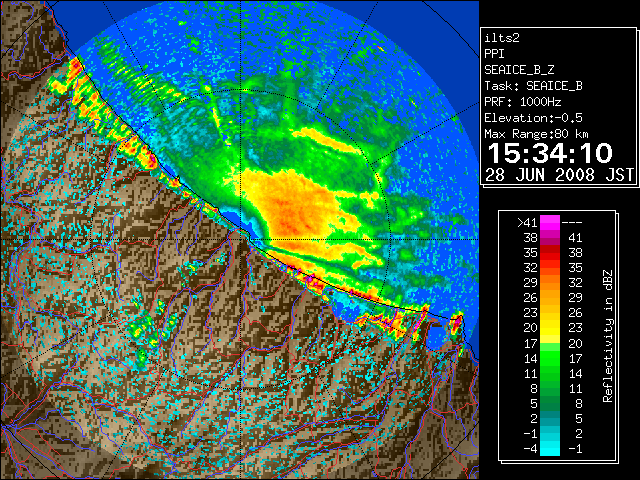Click the 'Max Range:80 km' line
The image size is (640, 480).
tap(536, 134)
